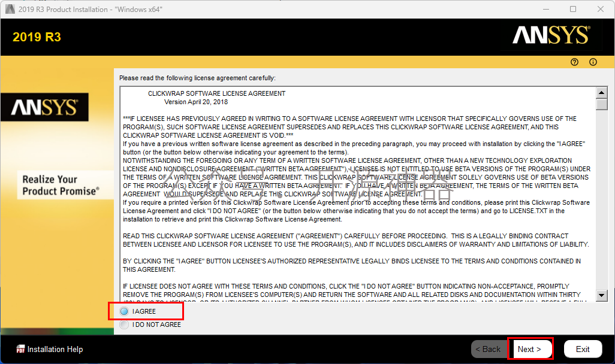Image resolution: width=615 pixels, height=364 pixels.
Task: Click the PDF icon beside Installation Help
Action: click(20, 349)
